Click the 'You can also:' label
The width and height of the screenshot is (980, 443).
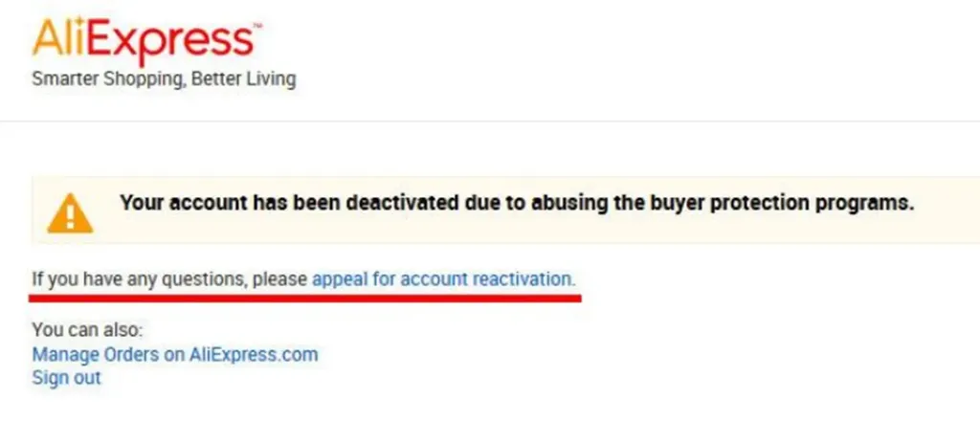87,330
